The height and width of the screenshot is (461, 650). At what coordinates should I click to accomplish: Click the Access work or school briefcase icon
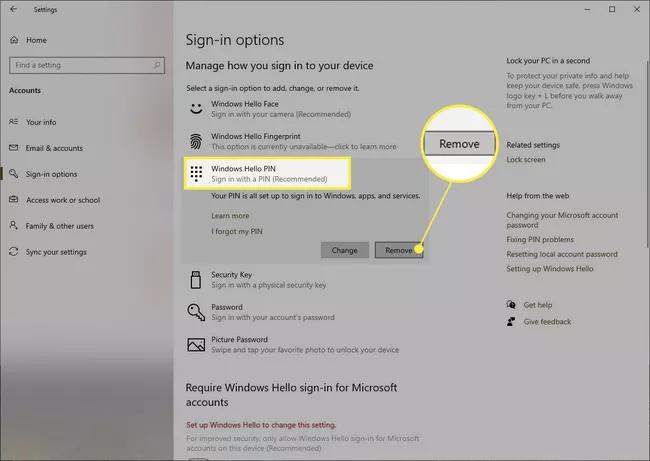click(14, 199)
